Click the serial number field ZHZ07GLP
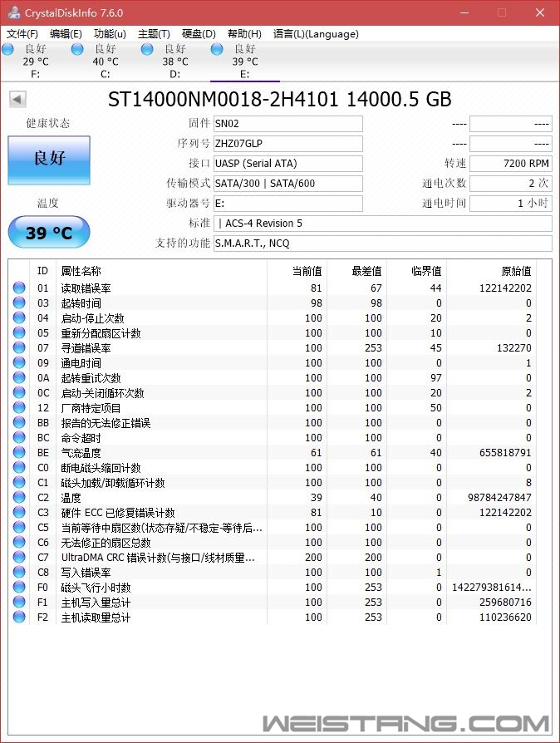Viewport: 560px width, 743px height. [288, 144]
